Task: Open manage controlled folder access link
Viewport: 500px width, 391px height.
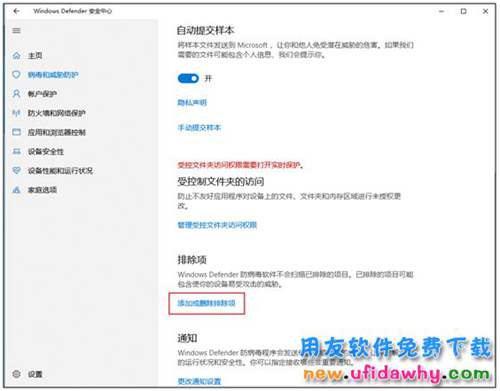Action: click(x=217, y=225)
